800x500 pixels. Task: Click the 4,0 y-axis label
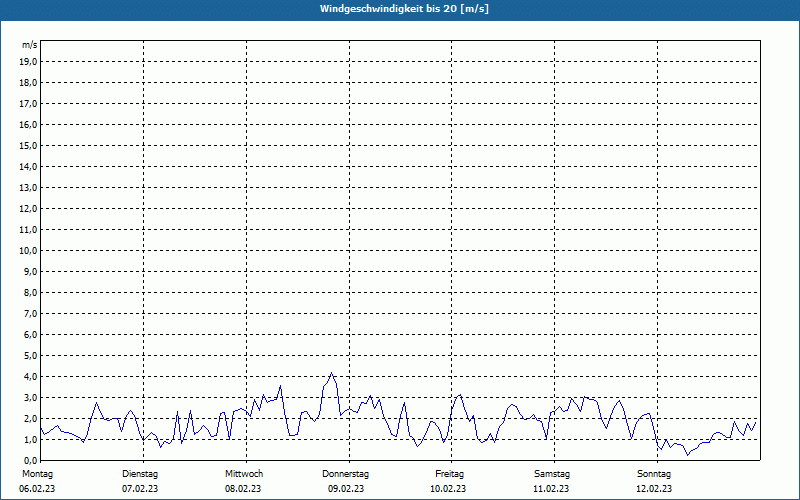click(x=31, y=377)
